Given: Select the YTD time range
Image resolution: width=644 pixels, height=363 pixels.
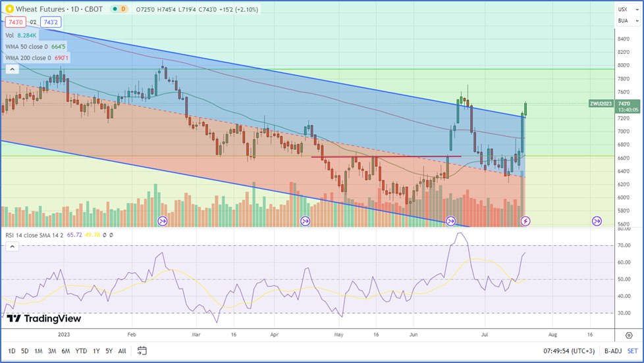Looking at the screenshot, I should point(81,351).
